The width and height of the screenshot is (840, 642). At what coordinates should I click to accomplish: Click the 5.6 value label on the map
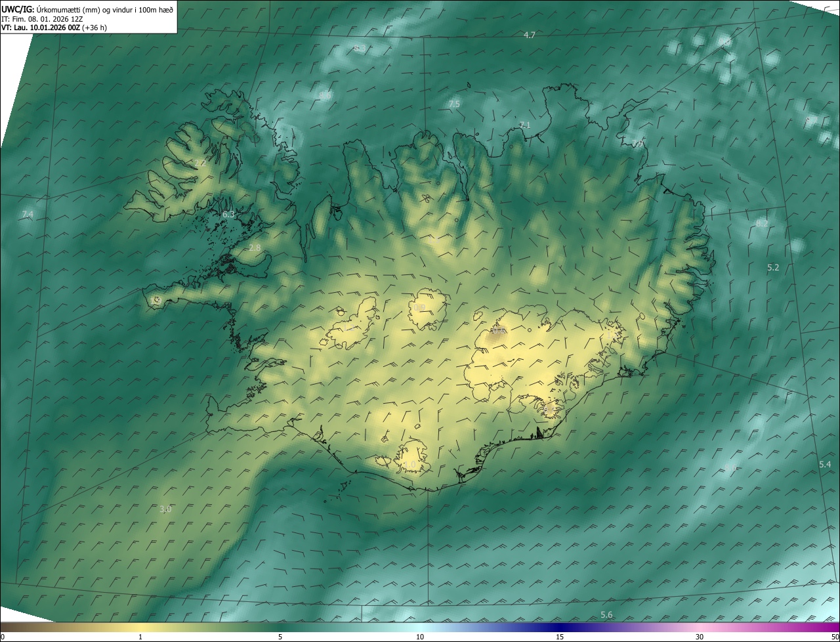[x=606, y=614]
